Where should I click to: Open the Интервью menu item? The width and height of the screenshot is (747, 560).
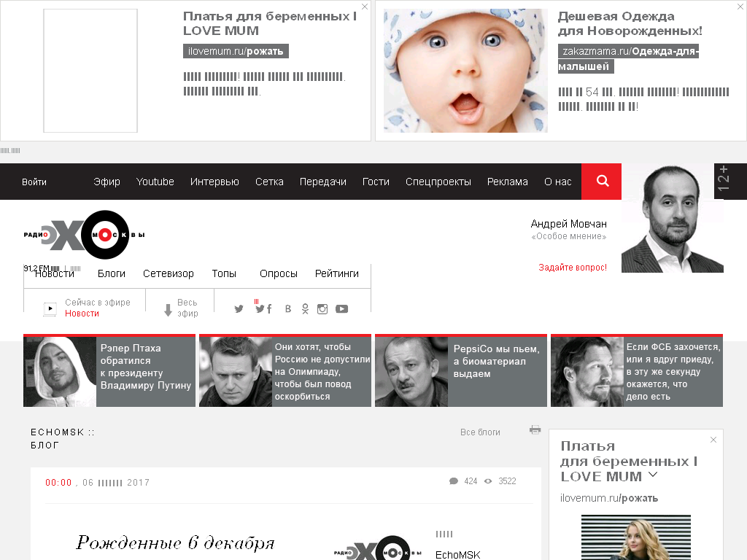tap(214, 182)
